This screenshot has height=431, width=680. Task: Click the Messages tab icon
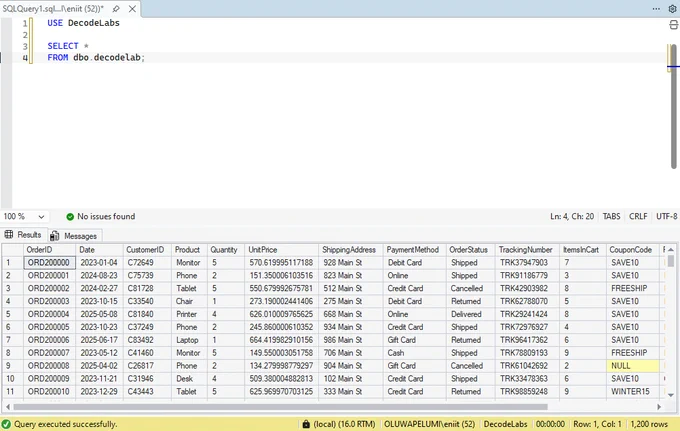pyautogui.click(x=55, y=236)
